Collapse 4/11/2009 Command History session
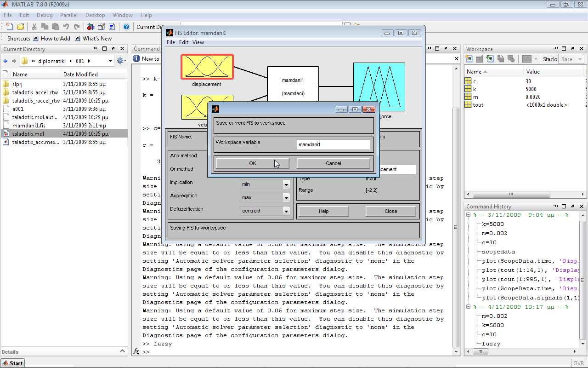The image size is (588, 368). point(468,307)
